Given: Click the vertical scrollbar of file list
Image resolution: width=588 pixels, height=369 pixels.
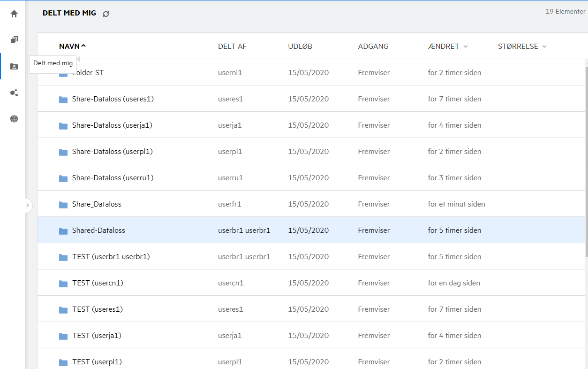Looking at the screenshot, I should pyautogui.click(x=585, y=160).
